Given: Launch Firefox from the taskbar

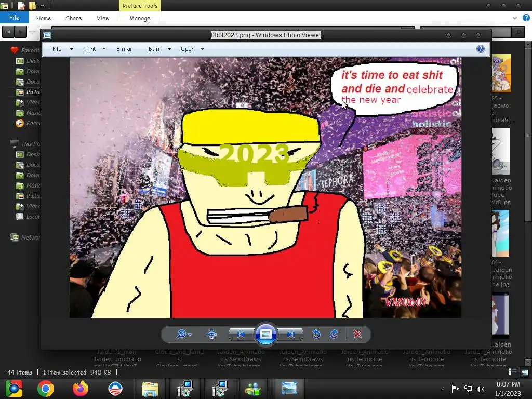Looking at the screenshot, I should coord(81,389).
